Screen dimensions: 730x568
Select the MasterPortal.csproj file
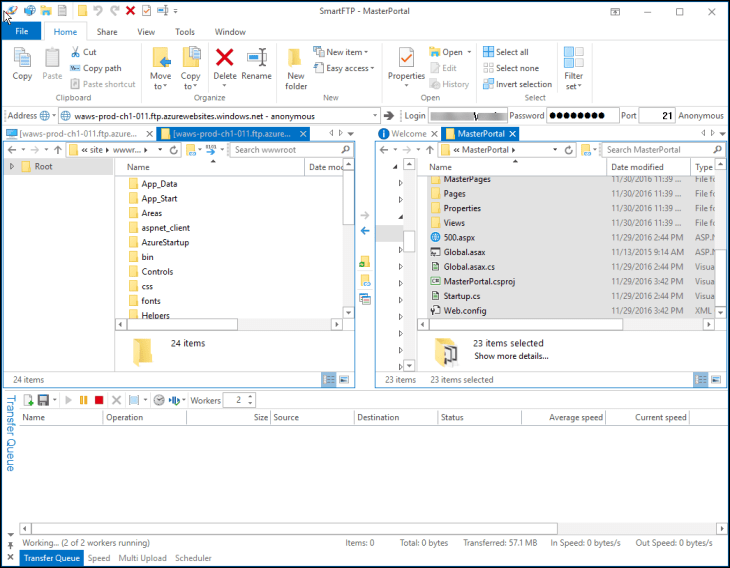pyautogui.click(x=479, y=281)
